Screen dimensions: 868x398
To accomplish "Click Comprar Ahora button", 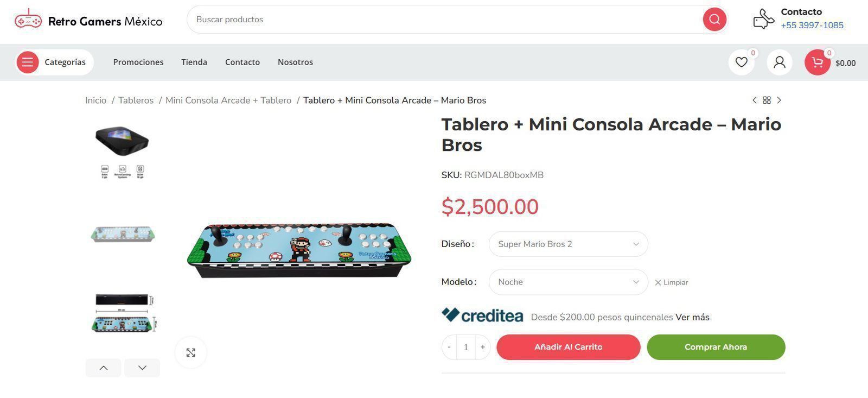I will 716,347.
